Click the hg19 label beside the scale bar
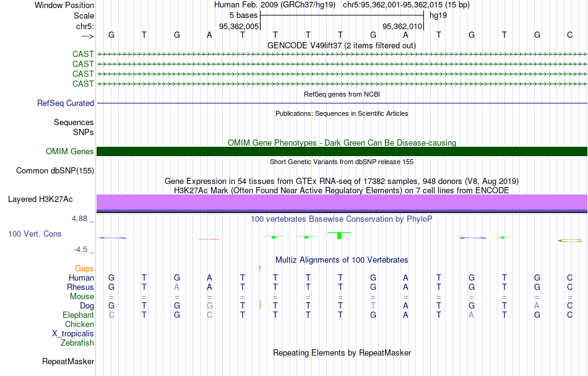Image resolution: width=588 pixels, height=376 pixels. (438, 15)
